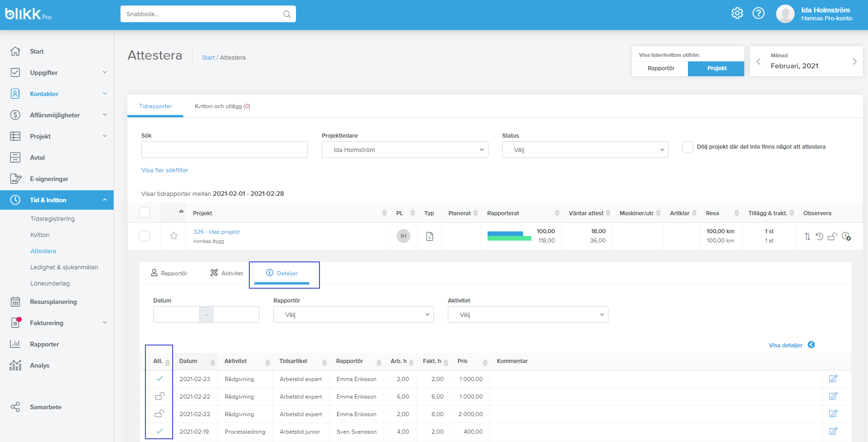Open Analys chart icon
The image size is (868, 442).
[15, 365]
